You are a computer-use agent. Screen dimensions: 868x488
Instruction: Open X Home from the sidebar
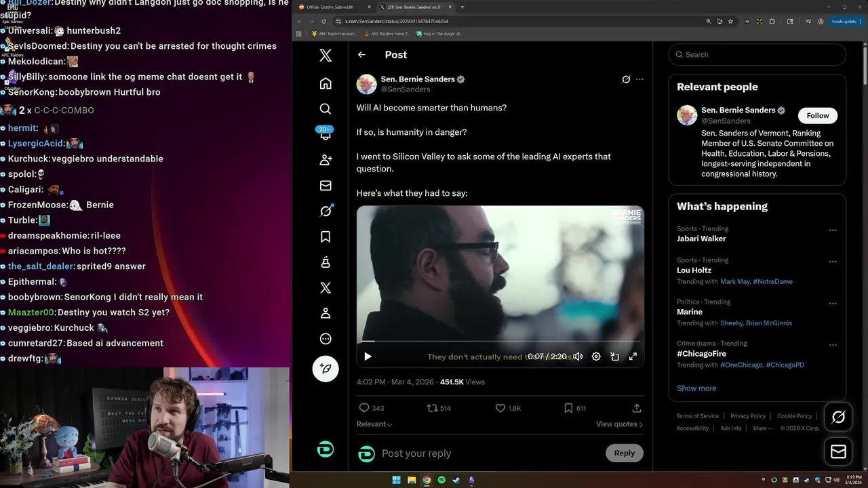325,83
